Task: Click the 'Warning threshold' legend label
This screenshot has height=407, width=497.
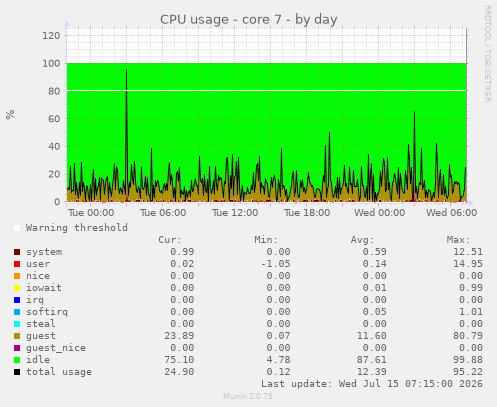Action: point(77,228)
